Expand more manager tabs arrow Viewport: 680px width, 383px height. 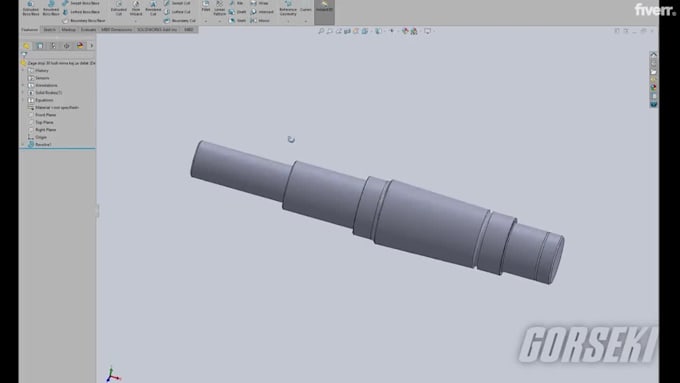coord(92,46)
